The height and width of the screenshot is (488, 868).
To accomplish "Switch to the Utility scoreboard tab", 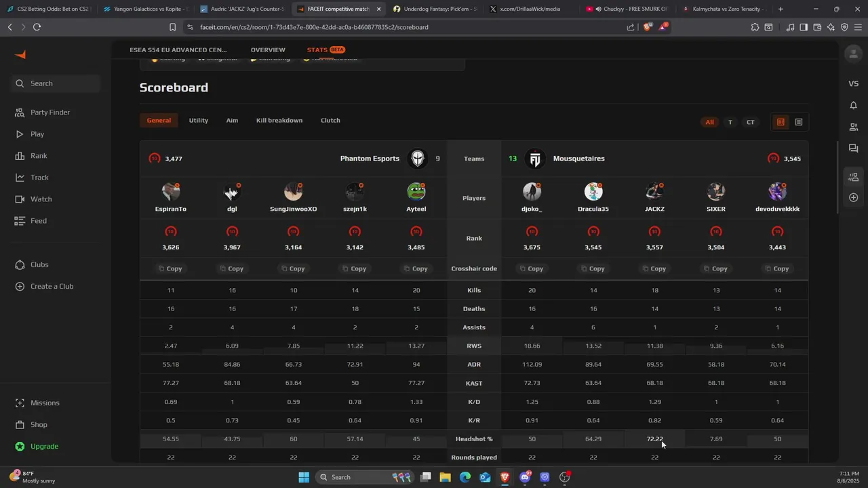I will click(198, 121).
